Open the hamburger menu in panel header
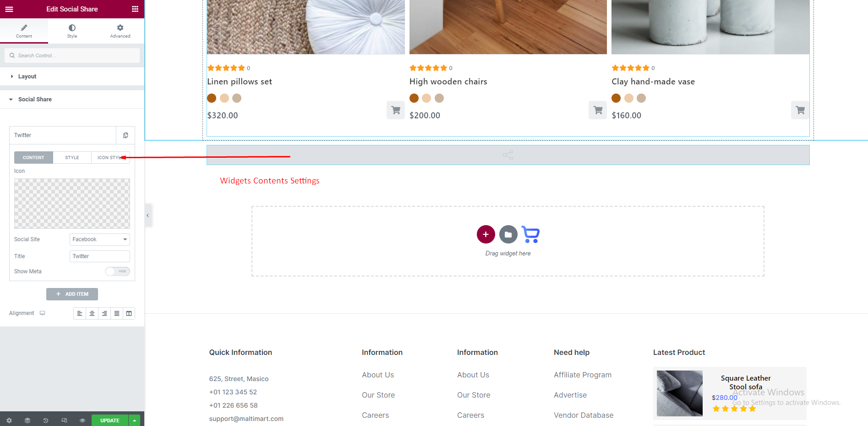This screenshot has height=426, width=868. (x=9, y=9)
